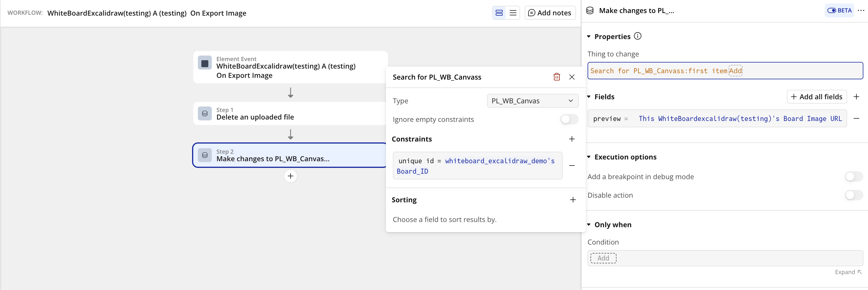
Task: Toggle Disable action switch
Action: (854, 195)
